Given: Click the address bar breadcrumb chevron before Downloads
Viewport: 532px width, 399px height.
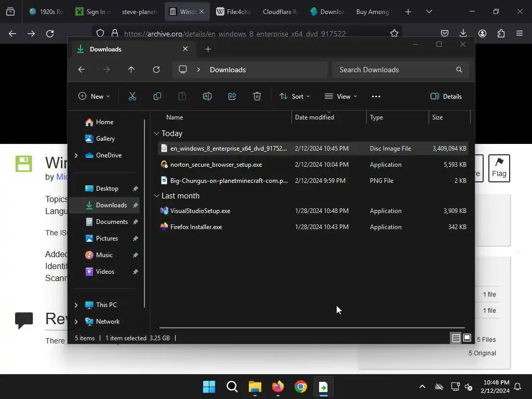Looking at the screenshot, I should coord(198,70).
